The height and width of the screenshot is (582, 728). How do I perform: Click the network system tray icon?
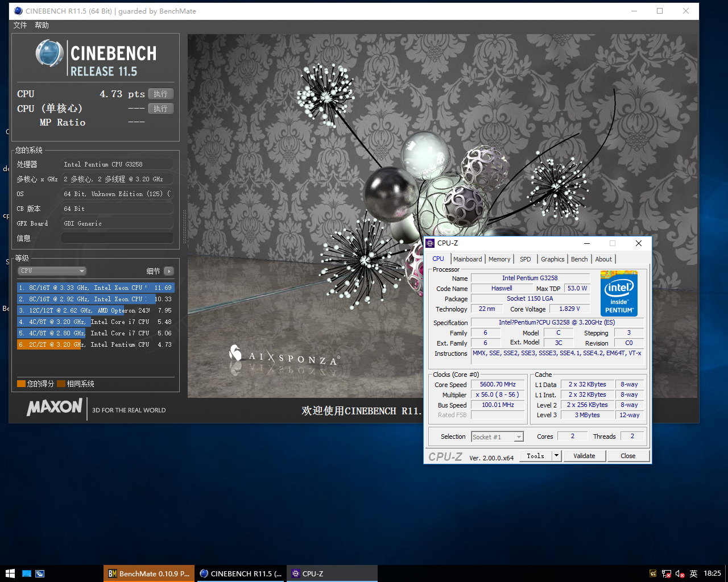[x=667, y=573]
